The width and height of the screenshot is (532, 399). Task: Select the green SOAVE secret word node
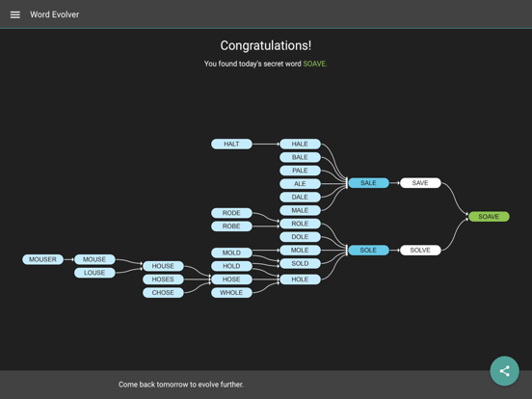tap(489, 217)
